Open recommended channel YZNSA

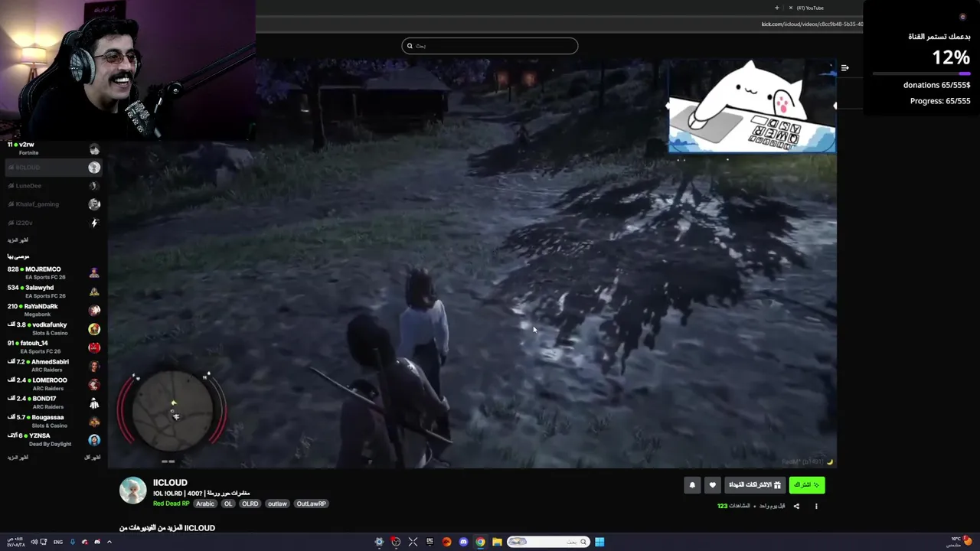[54, 439]
